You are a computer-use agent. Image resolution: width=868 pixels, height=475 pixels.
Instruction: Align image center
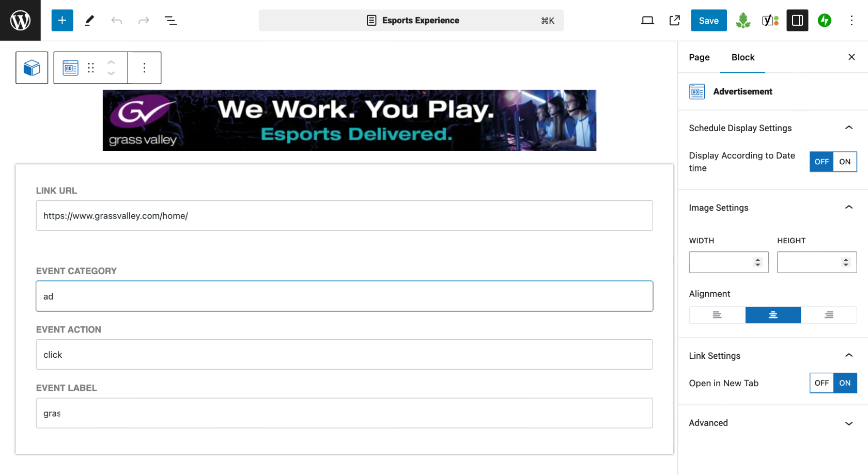point(773,315)
